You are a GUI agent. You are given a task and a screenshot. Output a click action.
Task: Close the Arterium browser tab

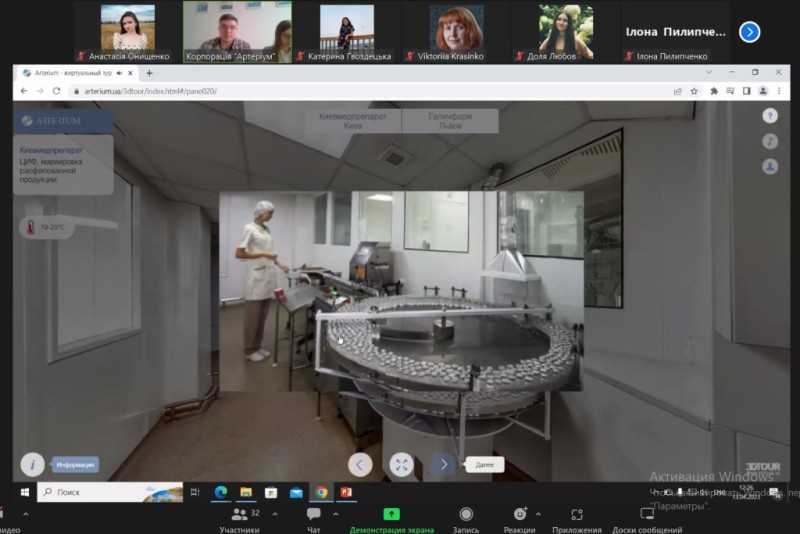point(130,73)
